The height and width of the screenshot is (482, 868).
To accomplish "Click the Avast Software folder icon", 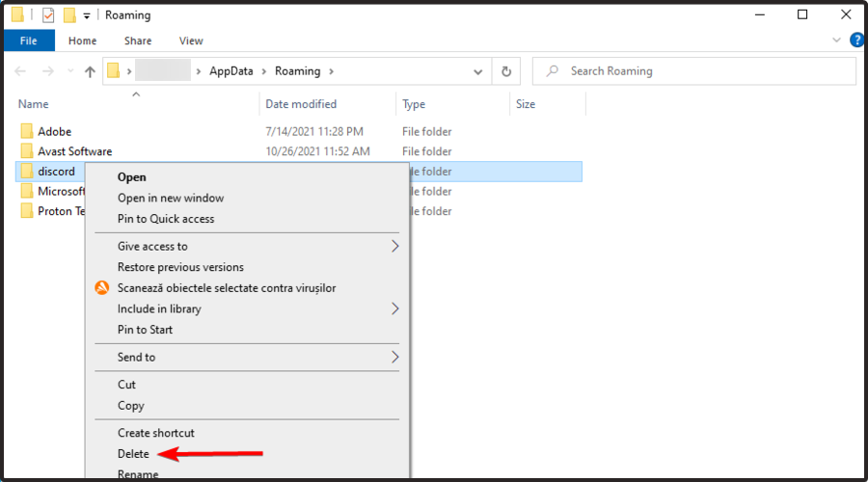I will [26, 151].
